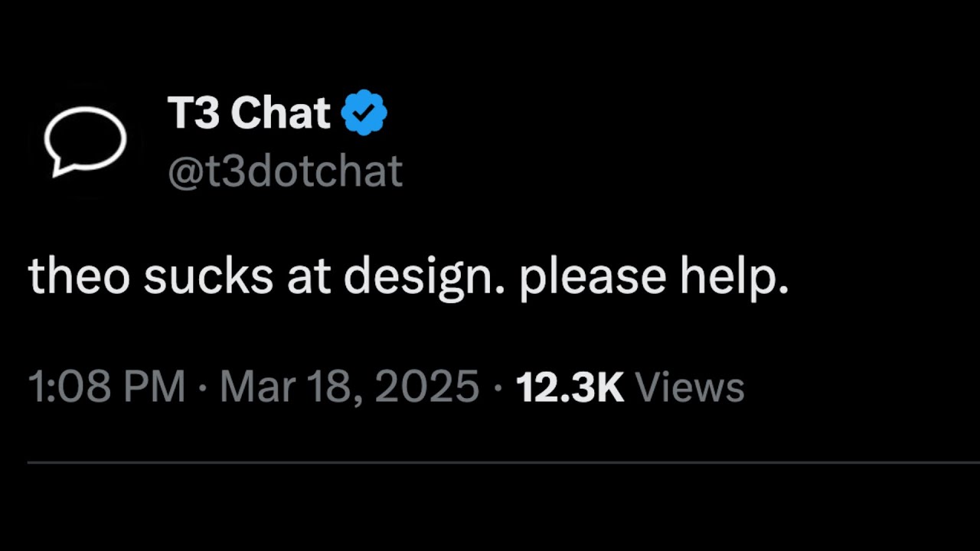Click the 1:08 PM timestamp
The image size is (980, 551).
click(x=106, y=386)
